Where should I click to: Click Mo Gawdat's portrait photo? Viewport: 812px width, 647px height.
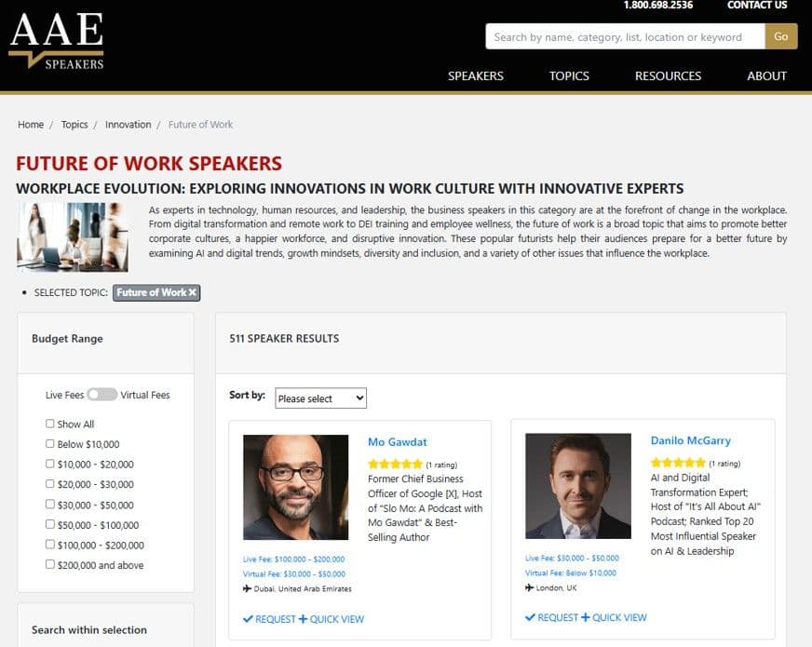296,487
